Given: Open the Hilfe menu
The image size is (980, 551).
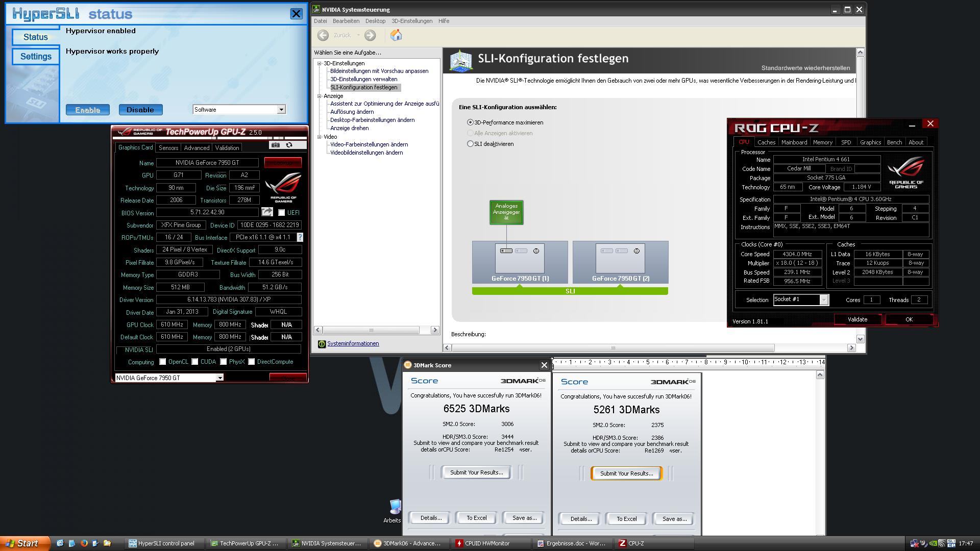Looking at the screenshot, I should click(x=444, y=21).
